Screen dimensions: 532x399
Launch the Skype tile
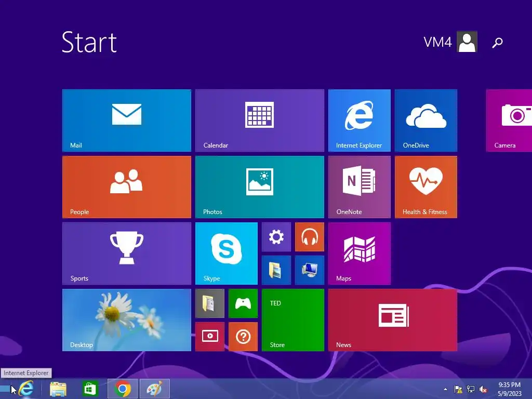click(x=227, y=254)
